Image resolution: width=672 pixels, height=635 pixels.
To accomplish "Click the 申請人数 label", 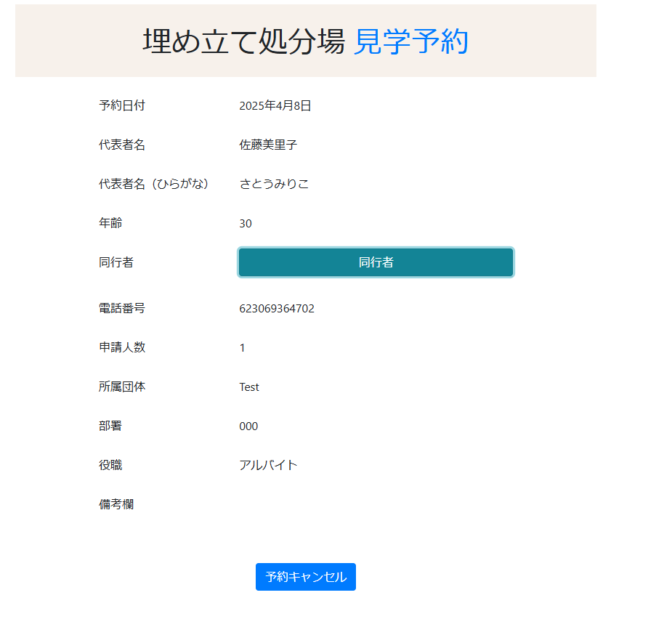I will coord(122,348).
